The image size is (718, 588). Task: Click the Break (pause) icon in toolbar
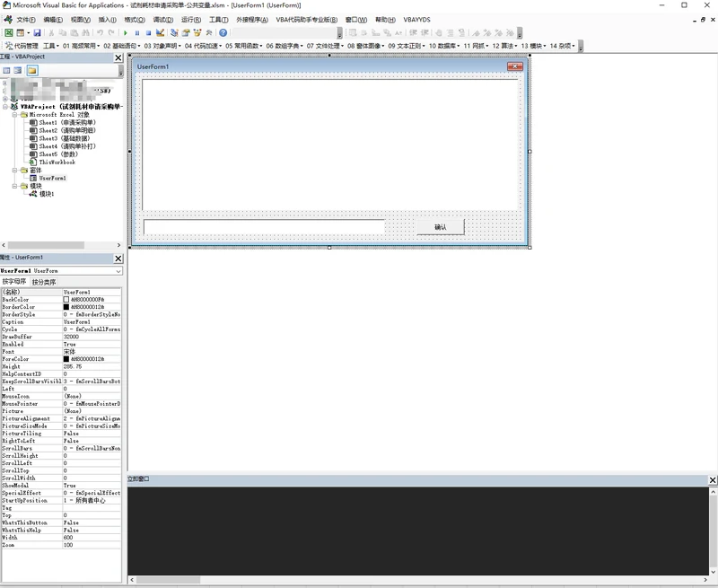pyautogui.click(x=137, y=33)
